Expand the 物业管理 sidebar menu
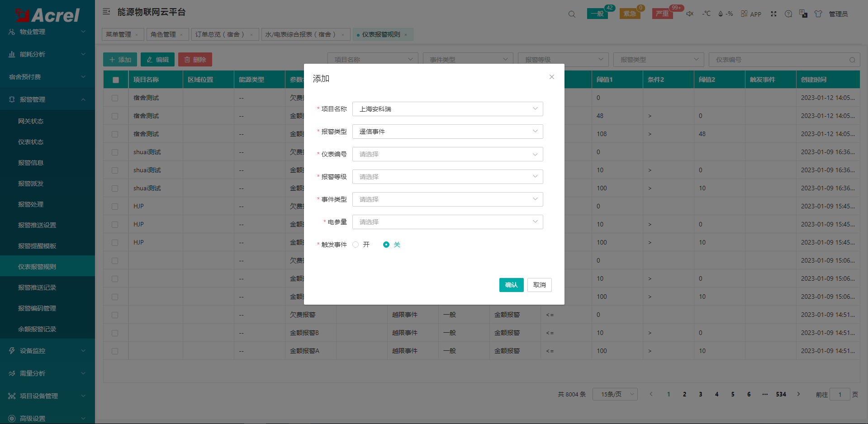The width and height of the screenshot is (868, 424). (x=47, y=32)
